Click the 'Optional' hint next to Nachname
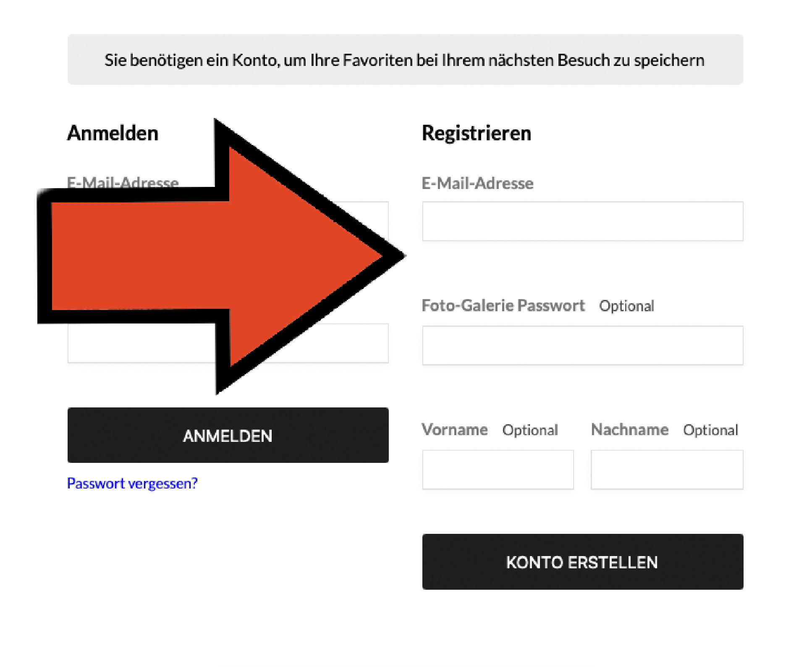812x667 pixels. [710, 430]
